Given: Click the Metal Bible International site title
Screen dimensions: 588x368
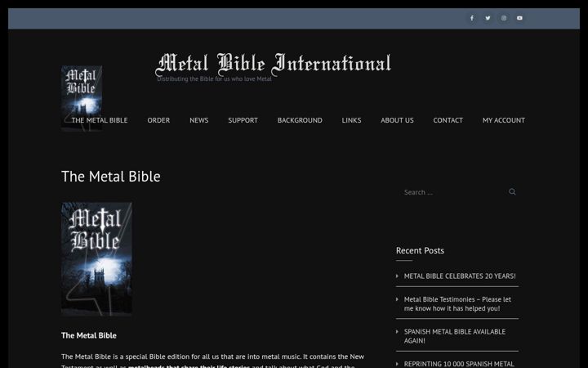Looking at the screenshot, I should click(274, 63).
